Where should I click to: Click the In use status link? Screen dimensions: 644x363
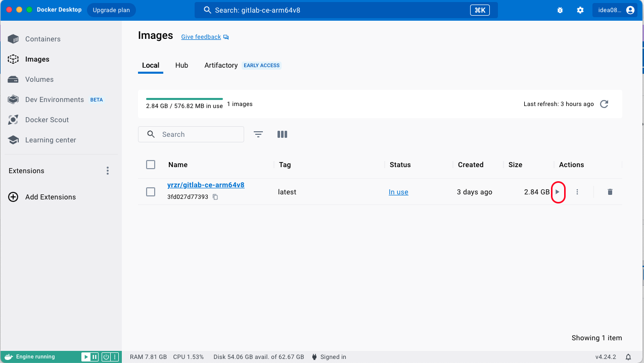click(x=398, y=192)
